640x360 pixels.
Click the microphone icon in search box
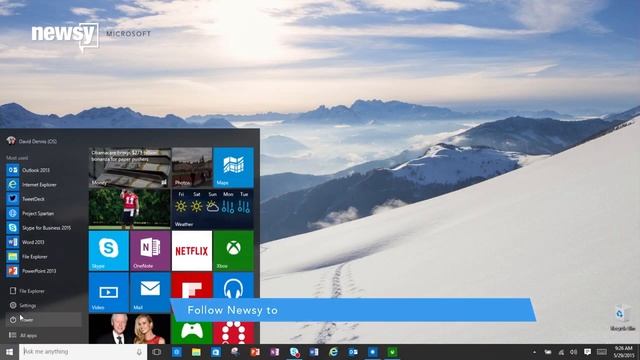point(139,352)
